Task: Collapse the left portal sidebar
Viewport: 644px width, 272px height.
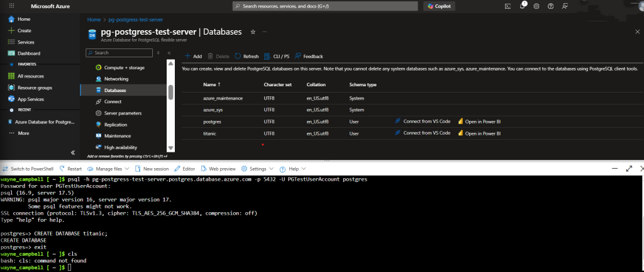Action: coord(72,152)
